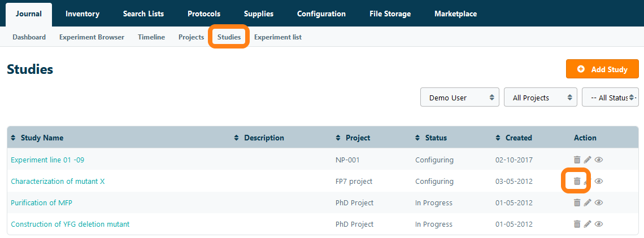
Task: Edit Construction of YFG deletion mutant study
Action: tap(588, 224)
